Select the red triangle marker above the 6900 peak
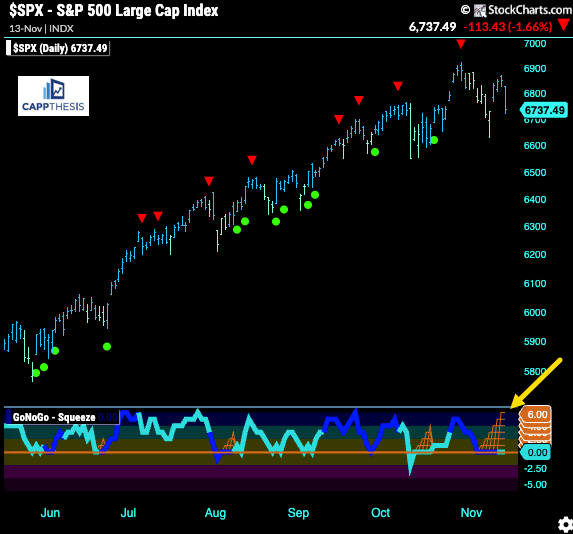The height and width of the screenshot is (534, 573). [461, 44]
